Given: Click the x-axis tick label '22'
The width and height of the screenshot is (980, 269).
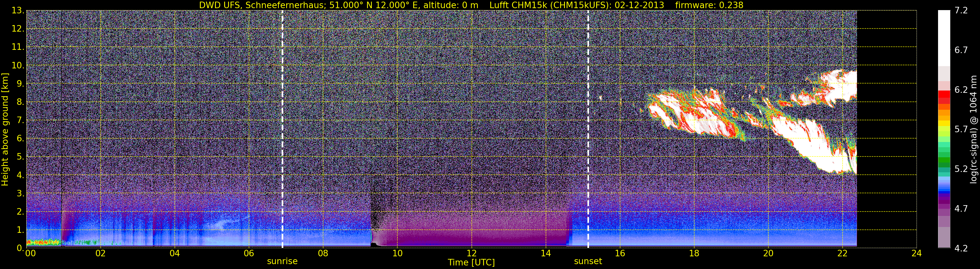Looking at the screenshot, I should [842, 253].
